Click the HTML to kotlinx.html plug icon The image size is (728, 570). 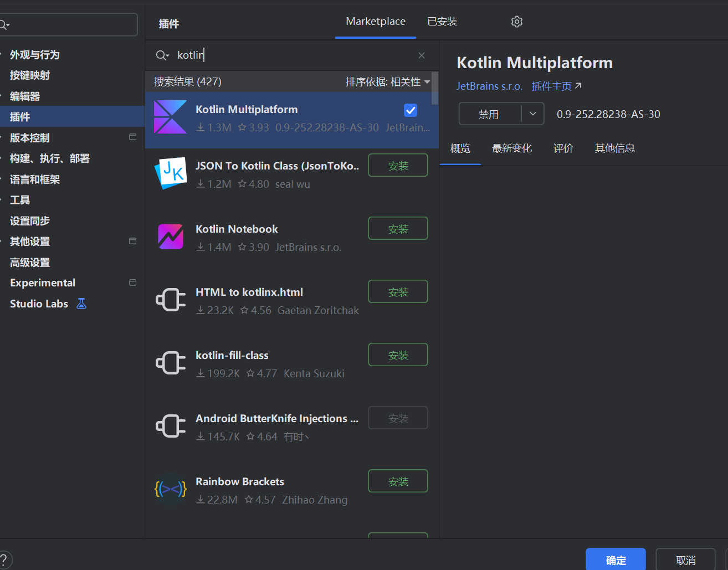point(170,300)
